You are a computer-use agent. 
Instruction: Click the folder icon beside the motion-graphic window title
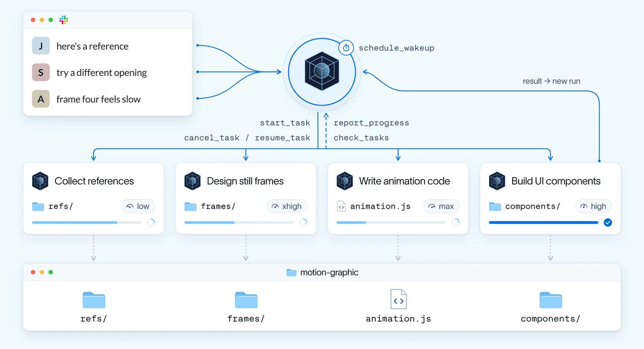coord(291,273)
